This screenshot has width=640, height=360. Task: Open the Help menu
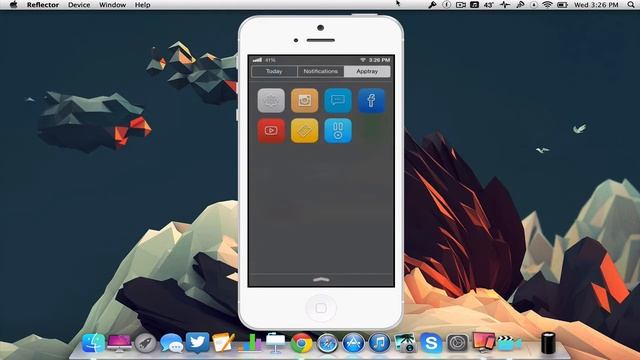(x=142, y=5)
